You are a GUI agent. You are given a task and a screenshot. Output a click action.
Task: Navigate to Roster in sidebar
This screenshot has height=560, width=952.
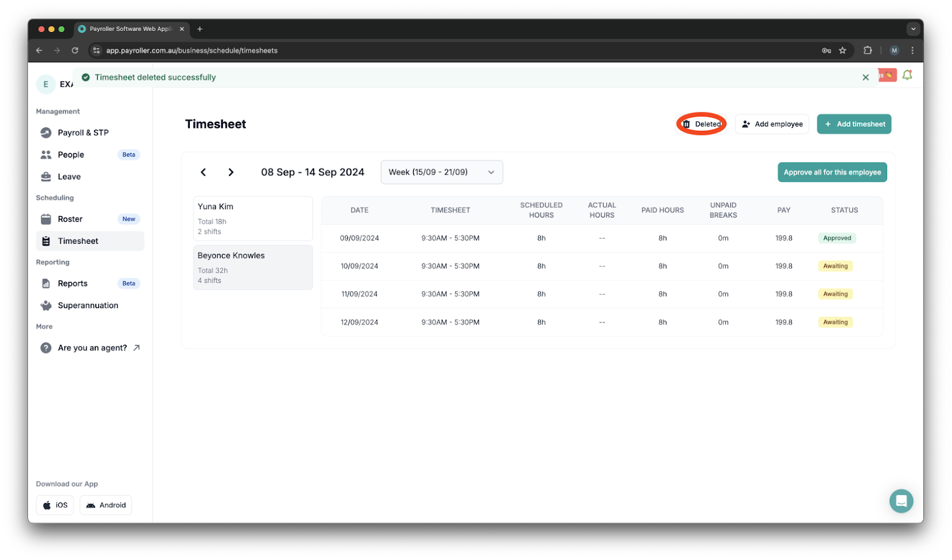(70, 219)
